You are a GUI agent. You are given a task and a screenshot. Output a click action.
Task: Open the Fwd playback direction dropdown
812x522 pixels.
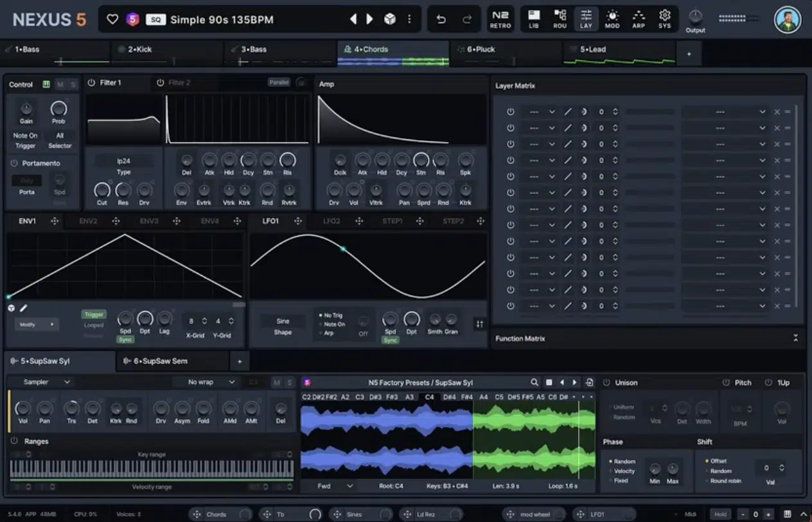coord(335,486)
